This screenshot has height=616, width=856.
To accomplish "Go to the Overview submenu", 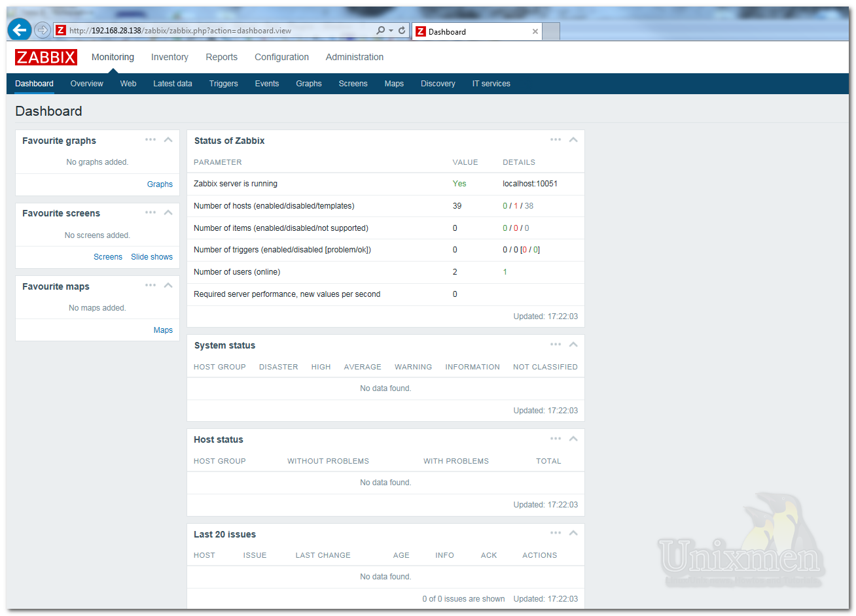I will [x=86, y=84].
